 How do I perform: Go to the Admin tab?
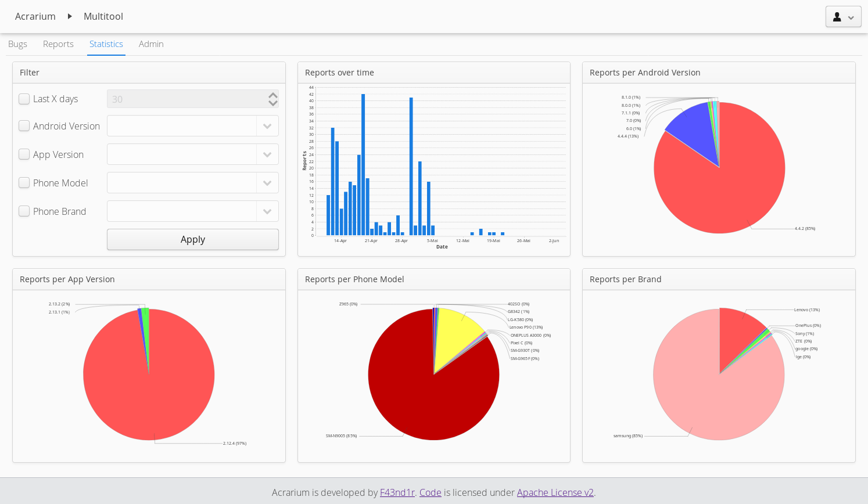[151, 44]
